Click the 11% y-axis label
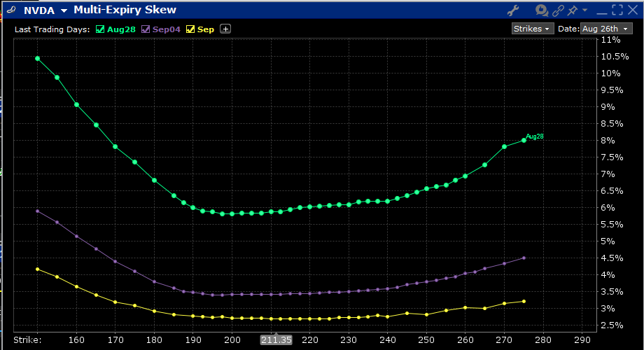Viewport: 644px width, 350px height. [610, 40]
